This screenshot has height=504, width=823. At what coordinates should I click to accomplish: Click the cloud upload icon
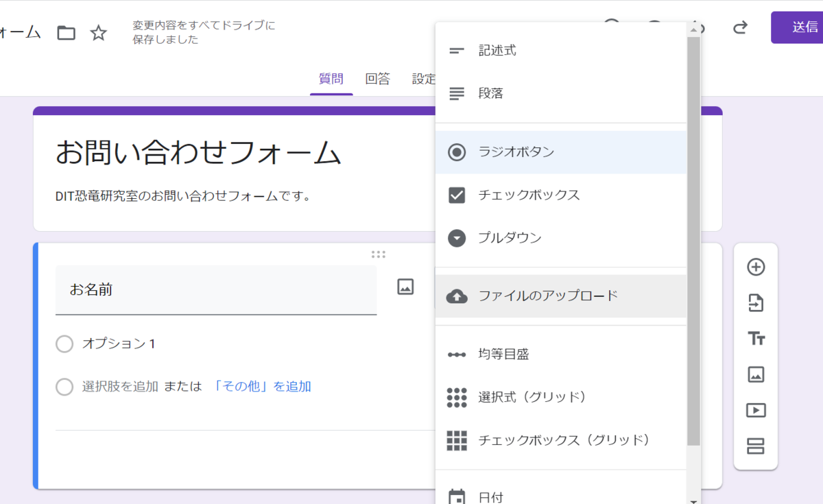[x=457, y=296]
